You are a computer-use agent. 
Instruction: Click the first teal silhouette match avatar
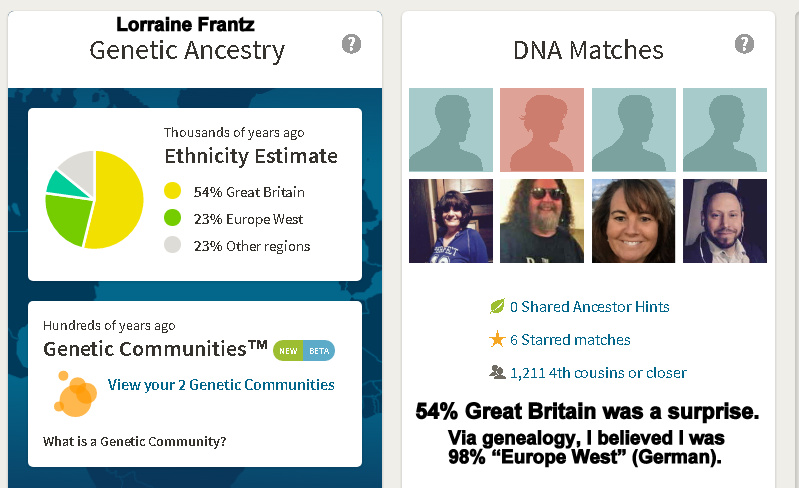tap(450, 130)
